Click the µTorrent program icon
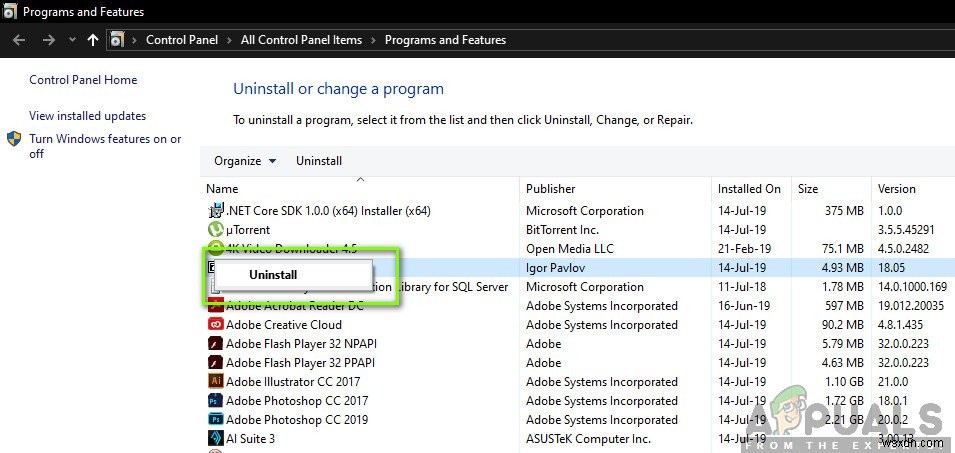955x453 pixels. click(215, 230)
